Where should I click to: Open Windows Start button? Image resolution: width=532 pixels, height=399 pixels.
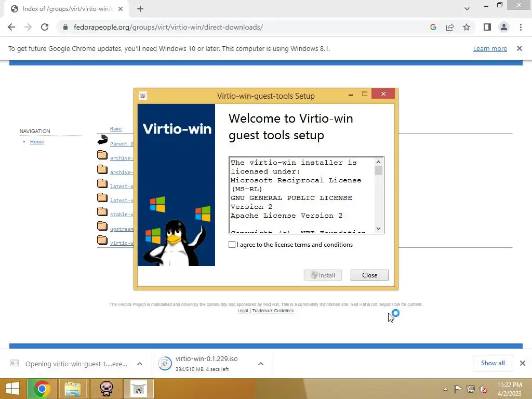(12, 389)
